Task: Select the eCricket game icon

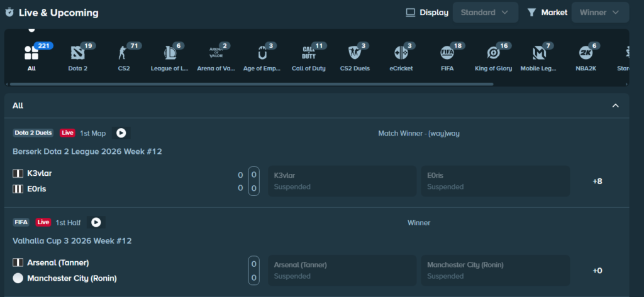Action: (x=401, y=53)
